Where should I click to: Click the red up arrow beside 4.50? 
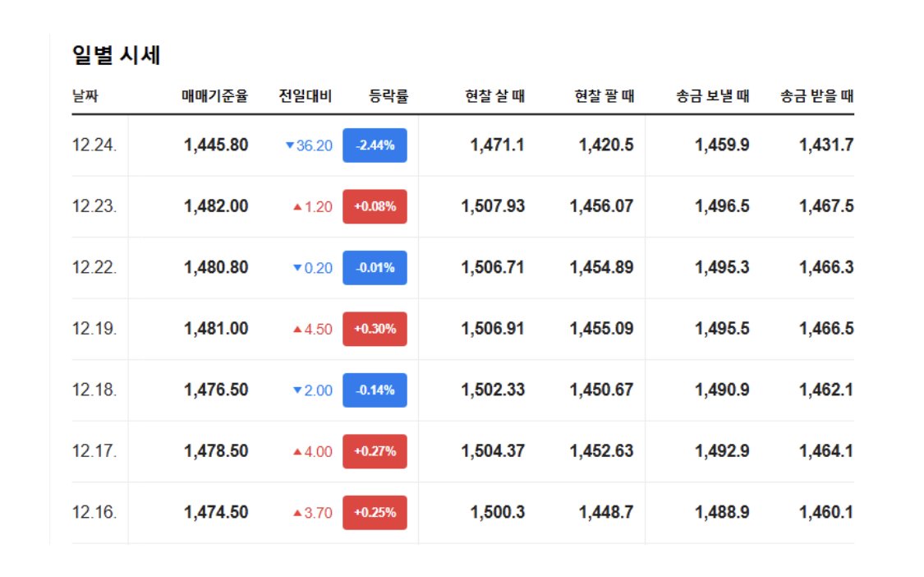pos(297,330)
